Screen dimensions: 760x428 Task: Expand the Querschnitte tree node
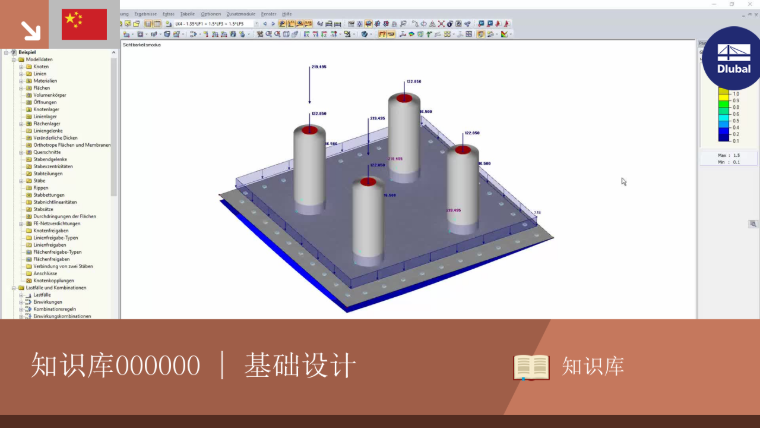coord(21,152)
